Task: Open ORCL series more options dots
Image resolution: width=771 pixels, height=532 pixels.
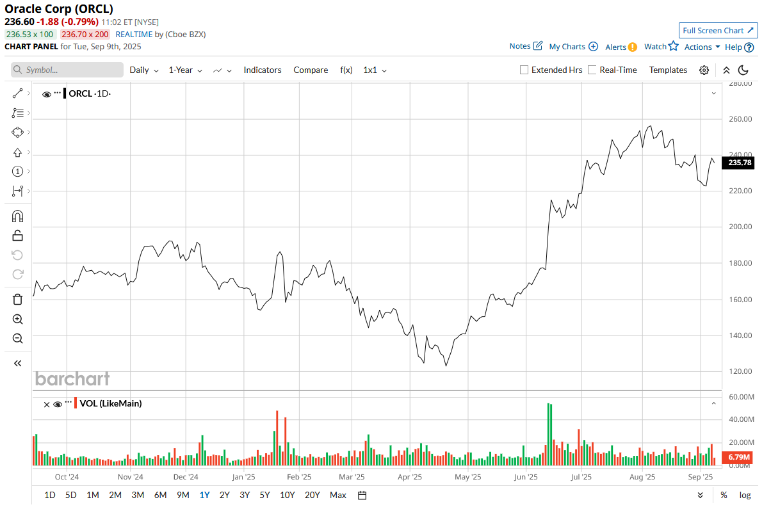Action: tap(57, 93)
